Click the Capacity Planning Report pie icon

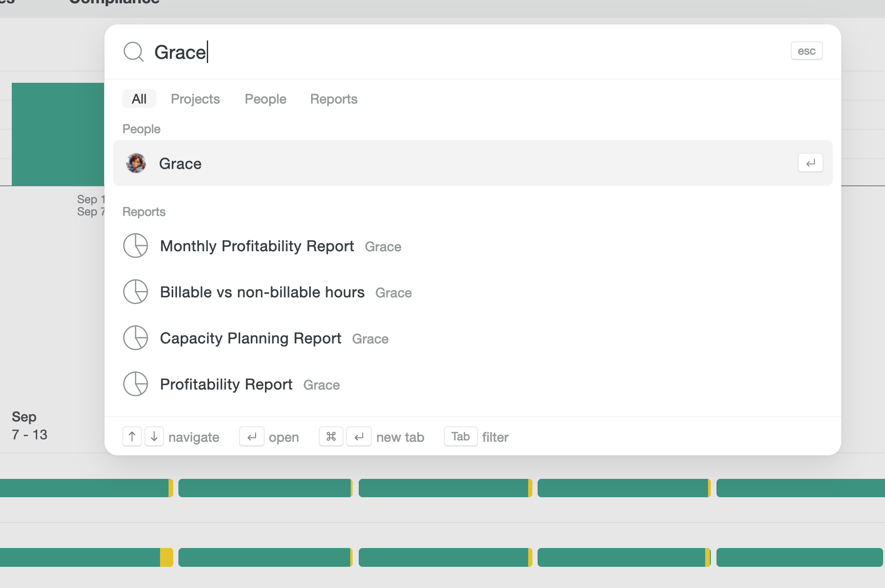point(136,338)
